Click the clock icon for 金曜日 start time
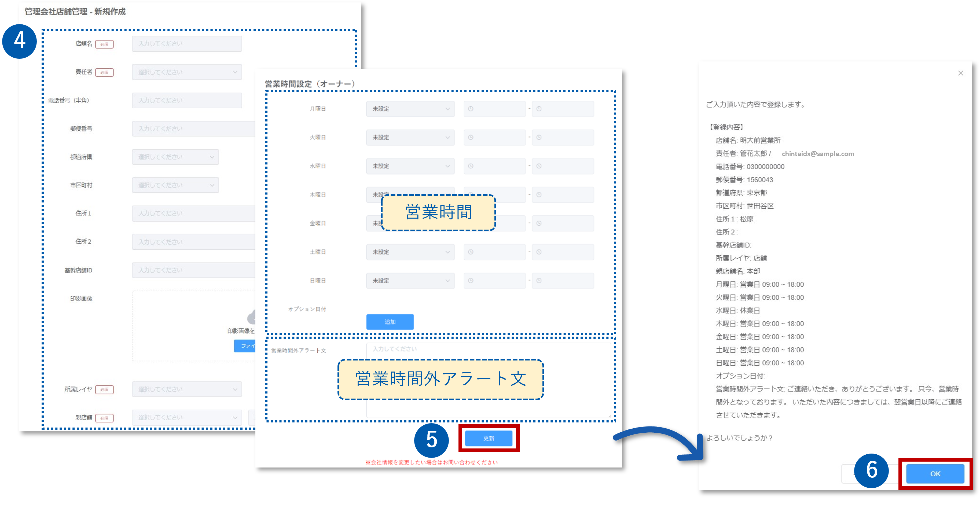This screenshot has height=519, width=980. [471, 223]
